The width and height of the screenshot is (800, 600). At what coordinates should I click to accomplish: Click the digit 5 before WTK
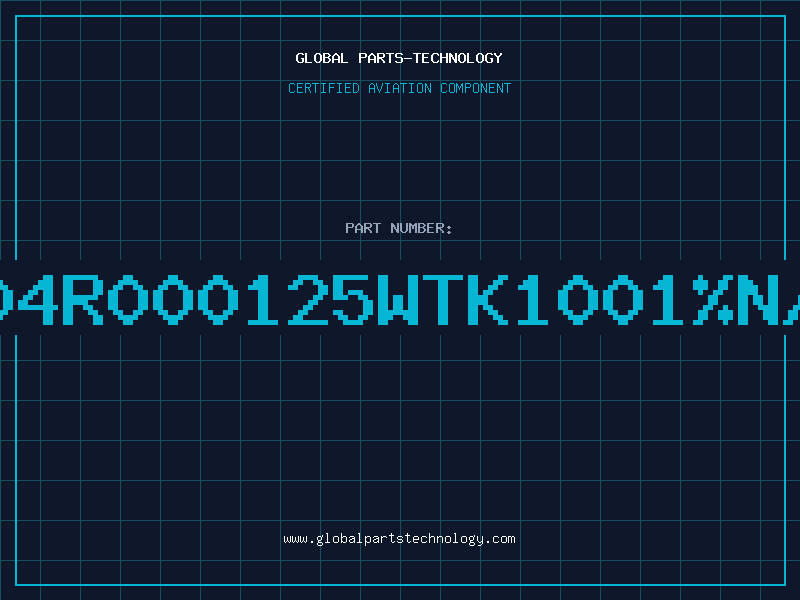click(x=352, y=299)
